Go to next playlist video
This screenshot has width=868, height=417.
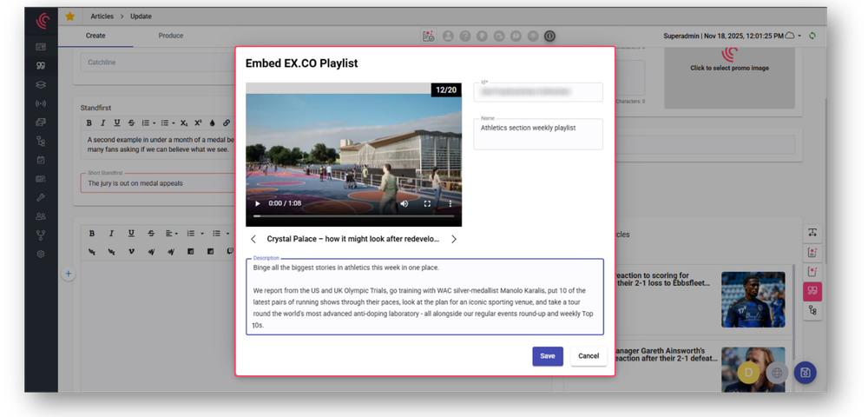point(454,239)
